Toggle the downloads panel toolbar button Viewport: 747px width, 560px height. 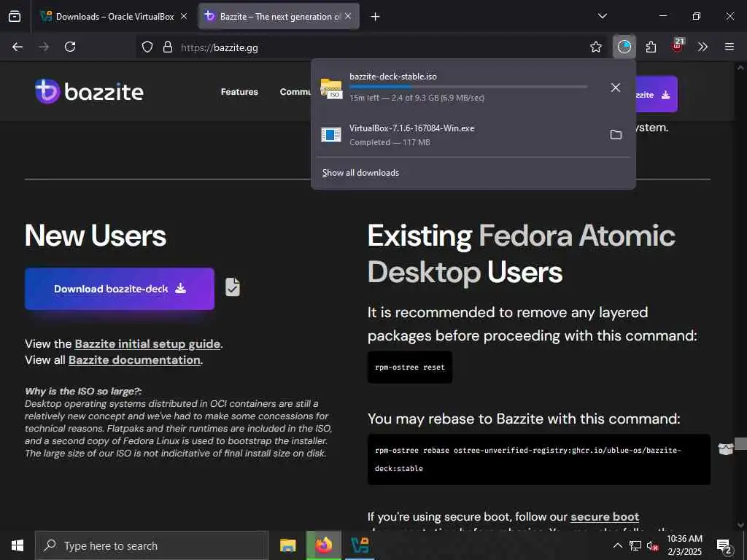(x=624, y=47)
